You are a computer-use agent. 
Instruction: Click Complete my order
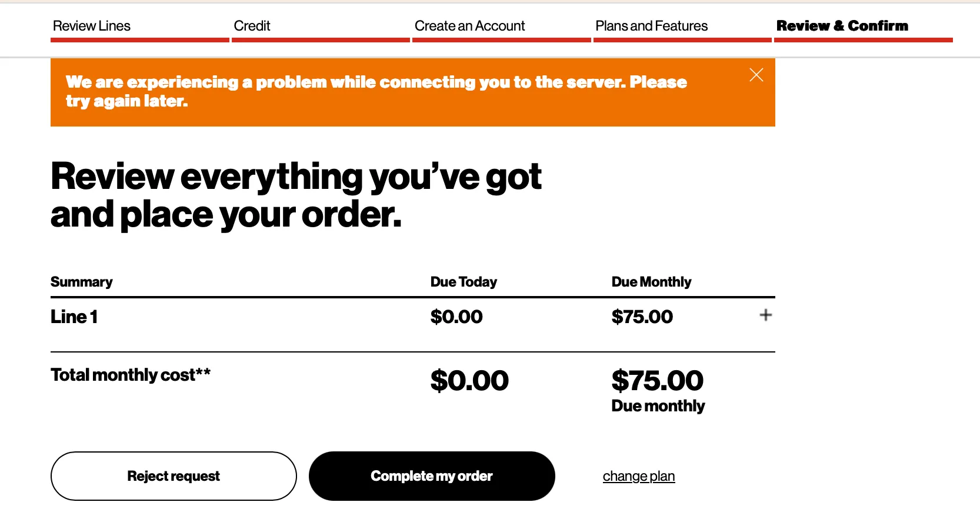pos(432,476)
